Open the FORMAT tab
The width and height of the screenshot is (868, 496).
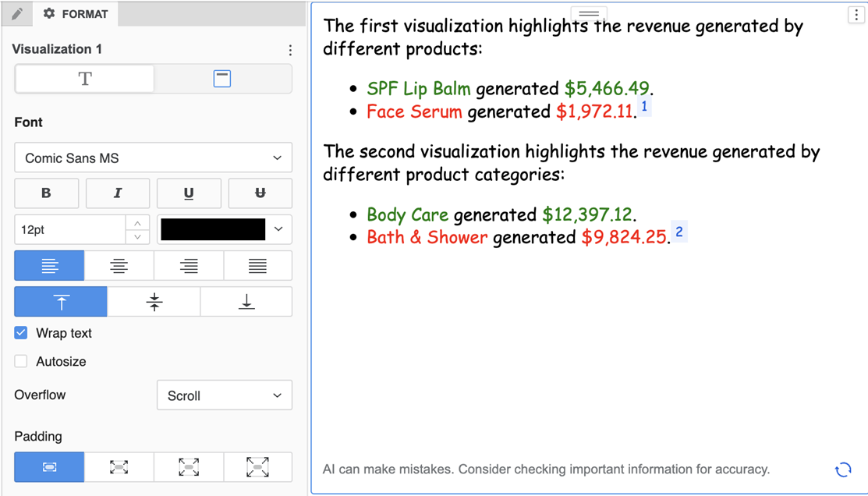pos(76,14)
